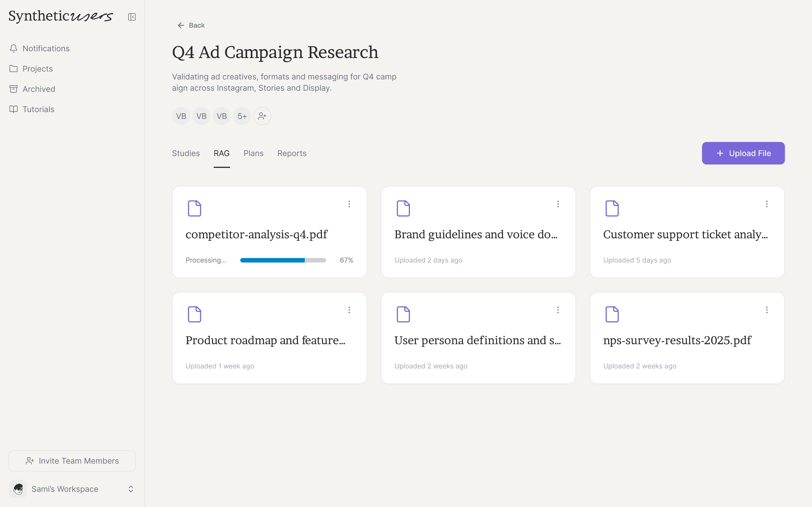Click the Back link
Image resolution: width=812 pixels, height=507 pixels.
click(191, 25)
